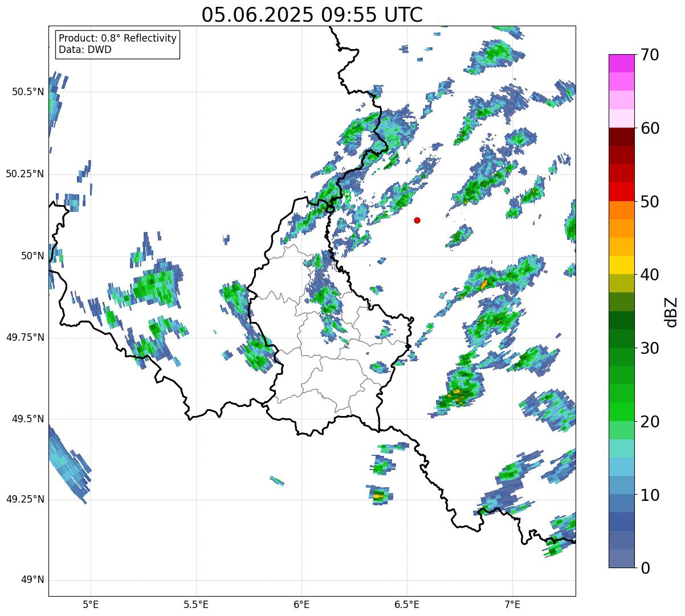The image size is (685, 616).
Task: Click the 'dBZ' colorbar axis label
Action: [x=671, y=312]
